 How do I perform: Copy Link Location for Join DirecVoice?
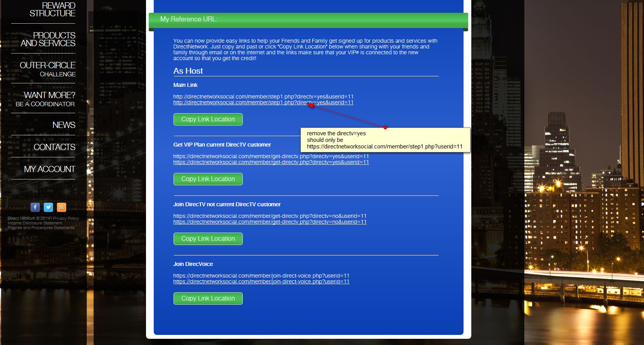[208, 298]
